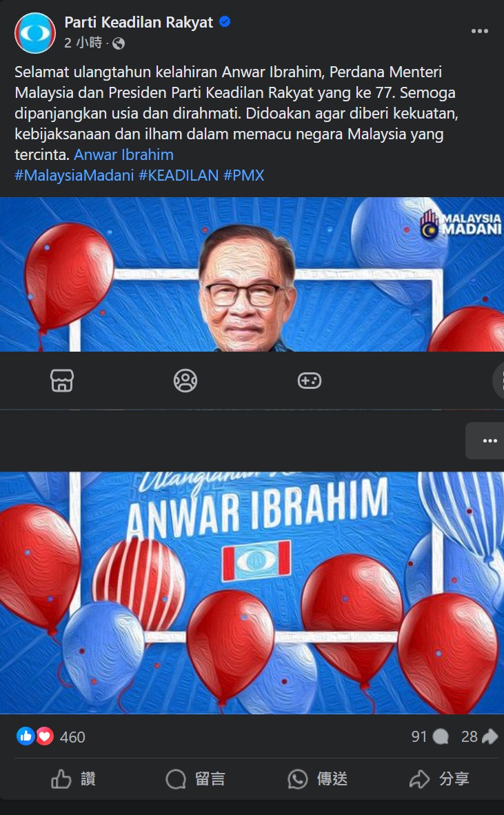Follow the Anwar Ibrahim tagged link

click(x=123, y=155)
